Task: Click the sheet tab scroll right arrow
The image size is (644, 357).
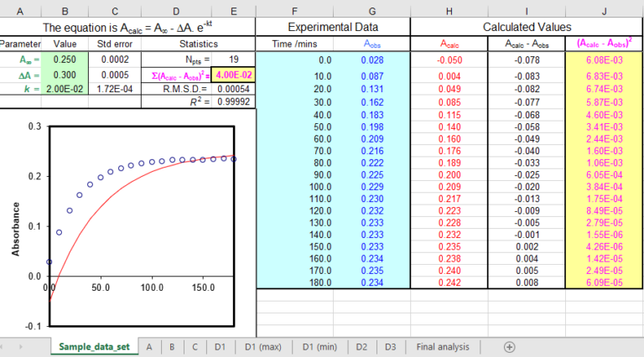Action: (20, 347)
